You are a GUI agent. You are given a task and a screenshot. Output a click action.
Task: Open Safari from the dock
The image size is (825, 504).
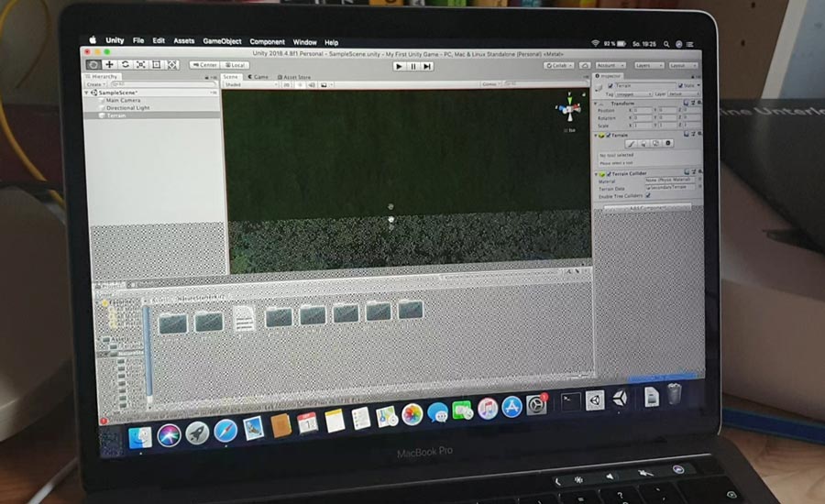(x=225, y=431)
